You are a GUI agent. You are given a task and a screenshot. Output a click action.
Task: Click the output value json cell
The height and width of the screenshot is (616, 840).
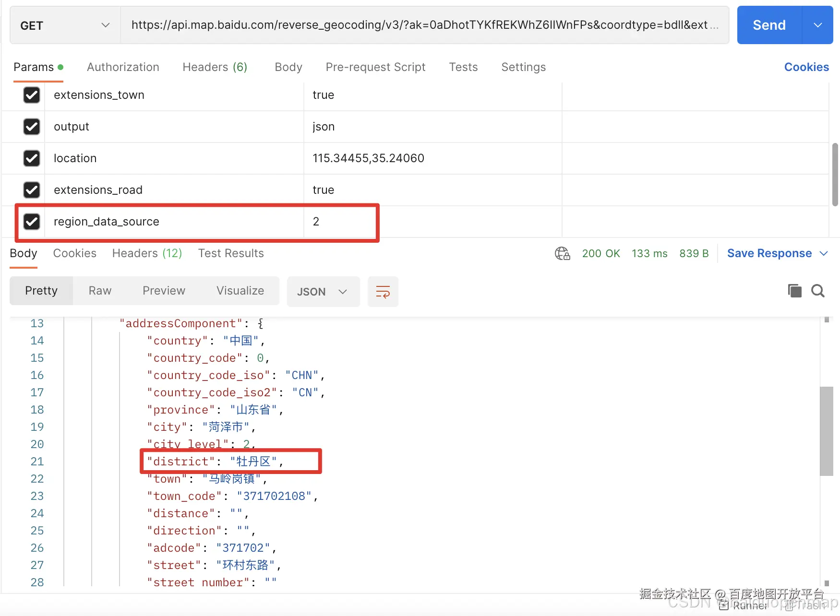pos(432,127)
